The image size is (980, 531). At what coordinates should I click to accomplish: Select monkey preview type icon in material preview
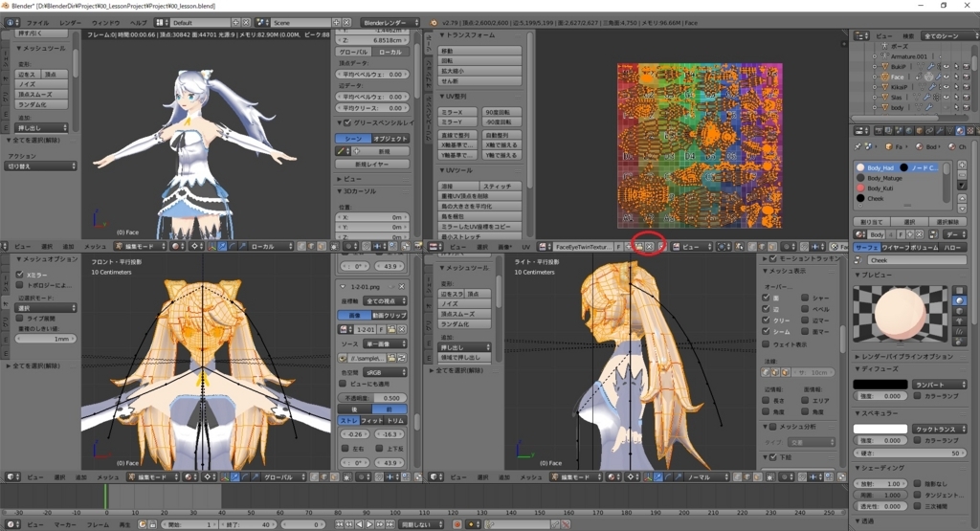[x=959, y=321]
